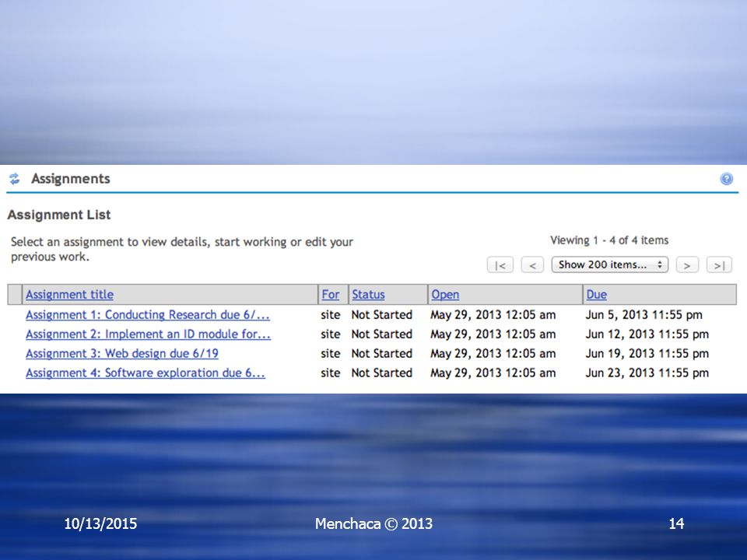Viewport: 747px width, 560px height.
Task: Sort by Assignment title column
Action: pyautogui.click(x=69, y=294)
